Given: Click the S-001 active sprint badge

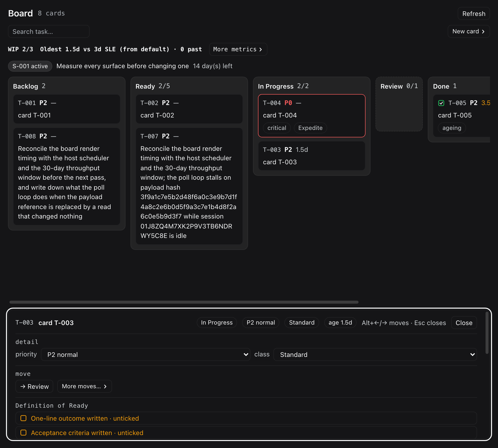Looking at the screenshot, I should click(30, 66).
